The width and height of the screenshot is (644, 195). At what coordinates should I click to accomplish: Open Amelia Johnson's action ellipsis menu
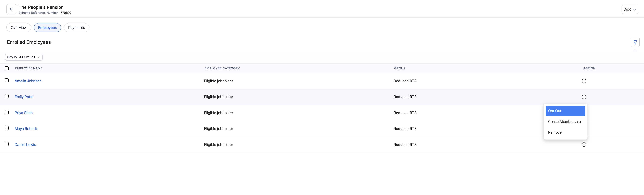tap(584, 81)
